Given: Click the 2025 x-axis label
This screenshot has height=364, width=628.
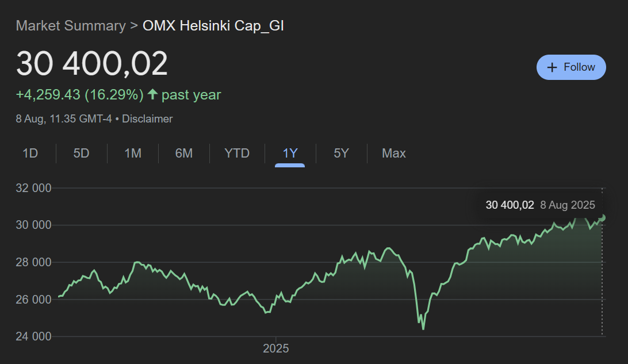Looking at the screenshot, I should point(276,348).
